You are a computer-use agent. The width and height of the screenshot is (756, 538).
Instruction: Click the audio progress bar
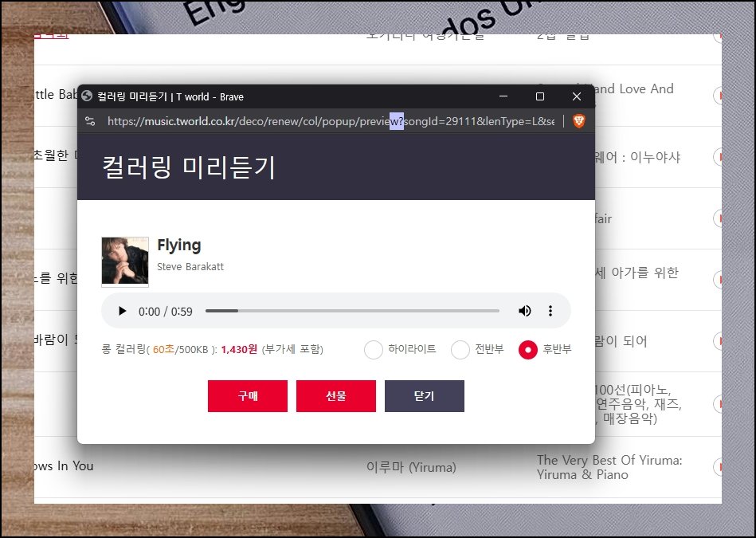click(352, 311)
